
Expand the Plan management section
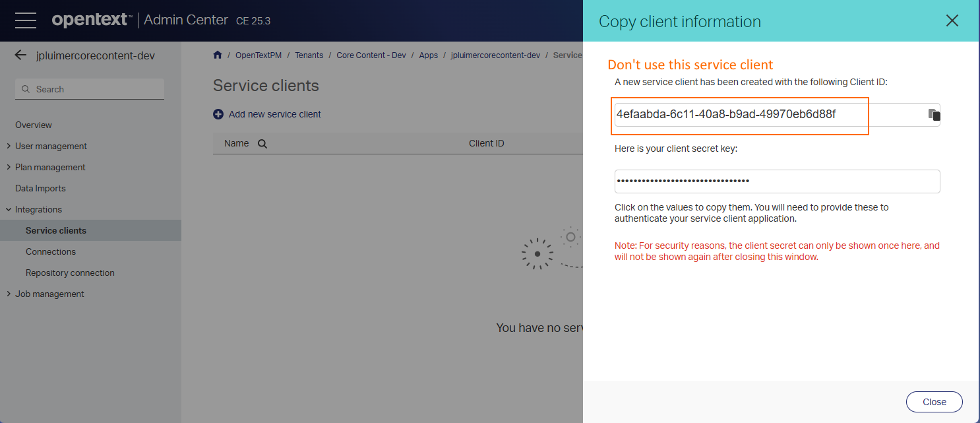[8, 167]
